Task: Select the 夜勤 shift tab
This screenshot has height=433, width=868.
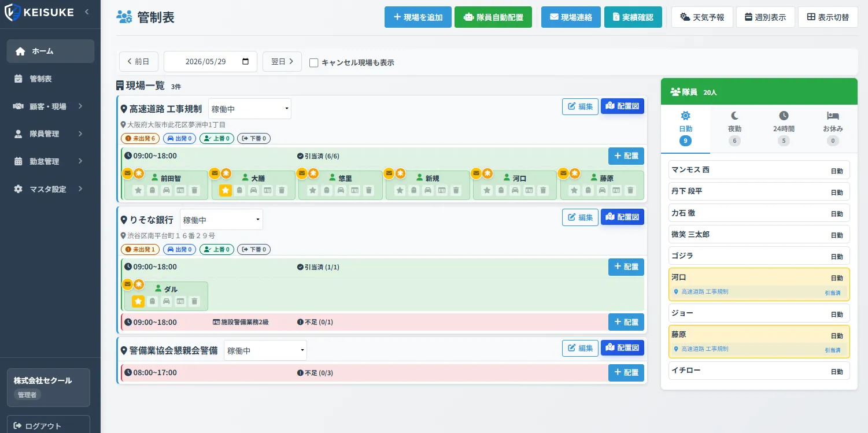Action: (734, 129)
